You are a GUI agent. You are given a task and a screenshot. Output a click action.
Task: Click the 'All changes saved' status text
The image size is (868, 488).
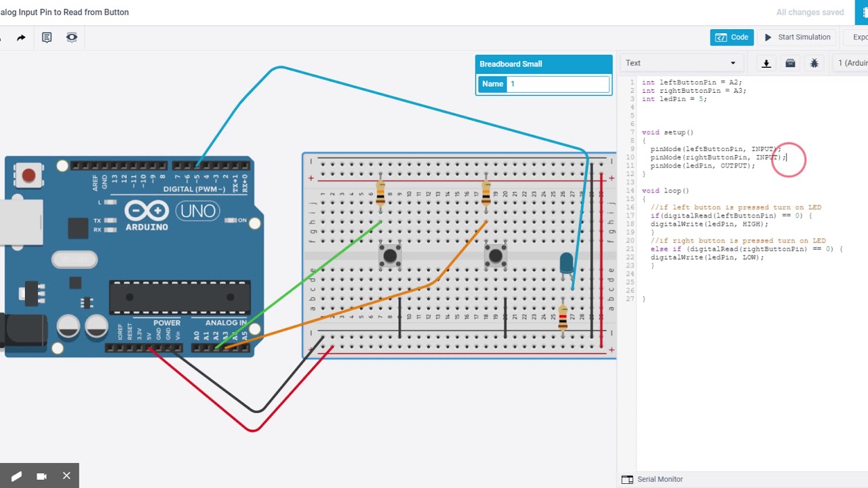tap(810, 12)
